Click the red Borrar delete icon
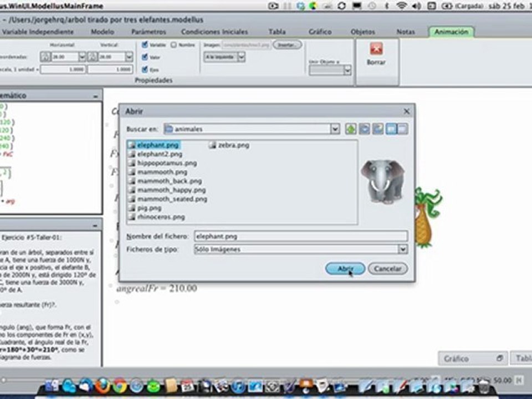 coord(376,49)
